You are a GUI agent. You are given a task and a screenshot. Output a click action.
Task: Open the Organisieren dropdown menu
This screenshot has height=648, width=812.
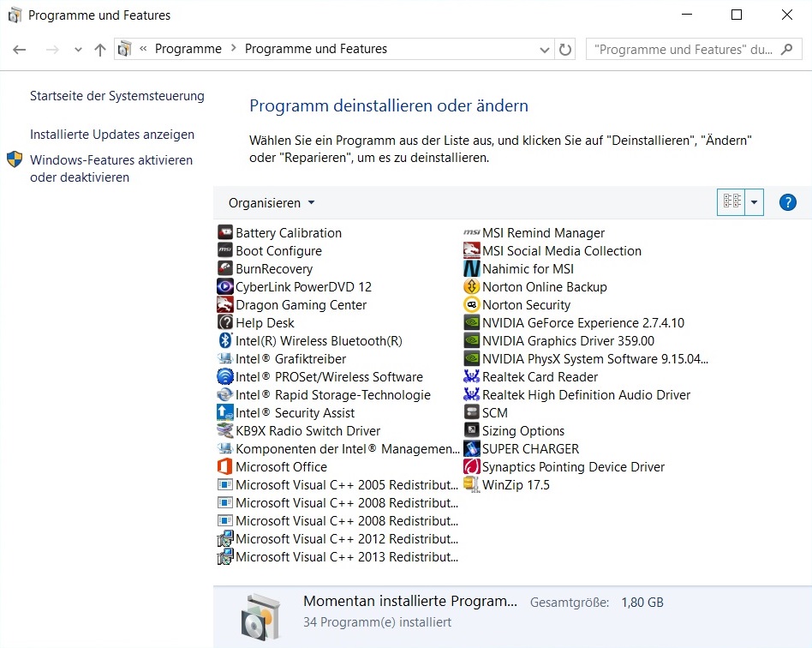click(272, 202)
